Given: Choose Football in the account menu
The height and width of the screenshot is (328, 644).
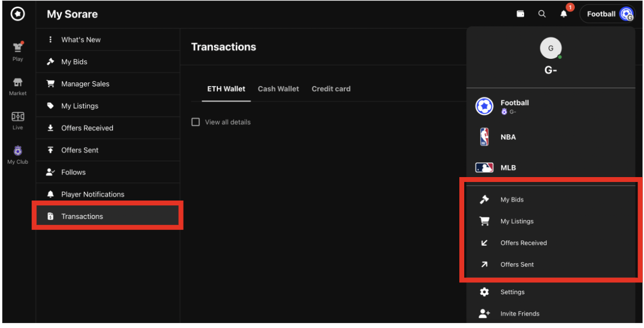Looking at the screenshot, I should coord(551,106).
